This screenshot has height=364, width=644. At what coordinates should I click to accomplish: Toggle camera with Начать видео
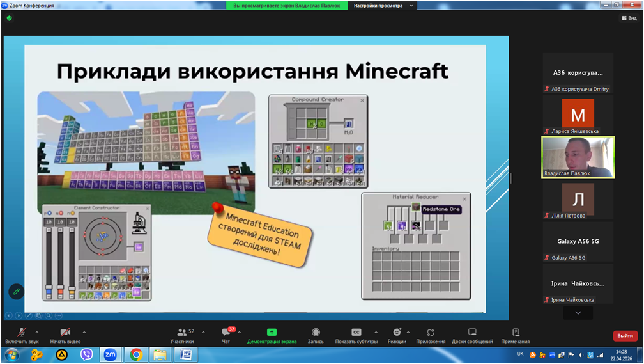click(x=65, y=333)
